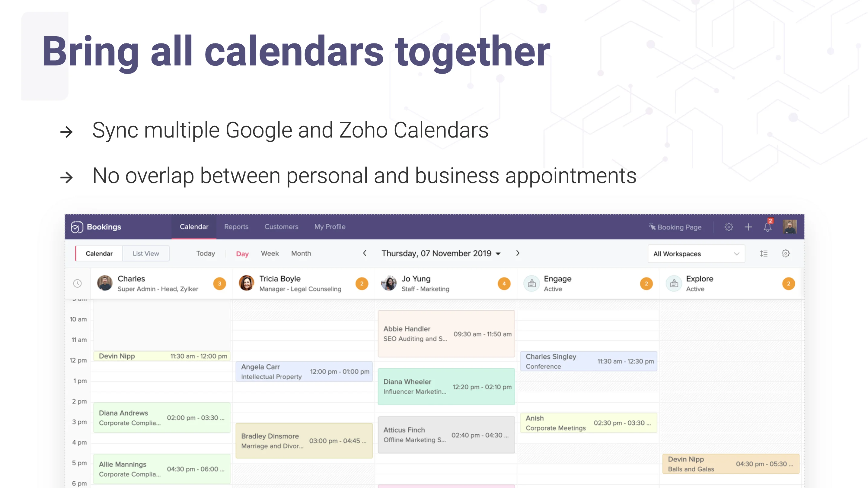Viewport: 868px width, 488px height.
Task: Select the Day view option
Action: pyautogui.click(x=242, y=253)
